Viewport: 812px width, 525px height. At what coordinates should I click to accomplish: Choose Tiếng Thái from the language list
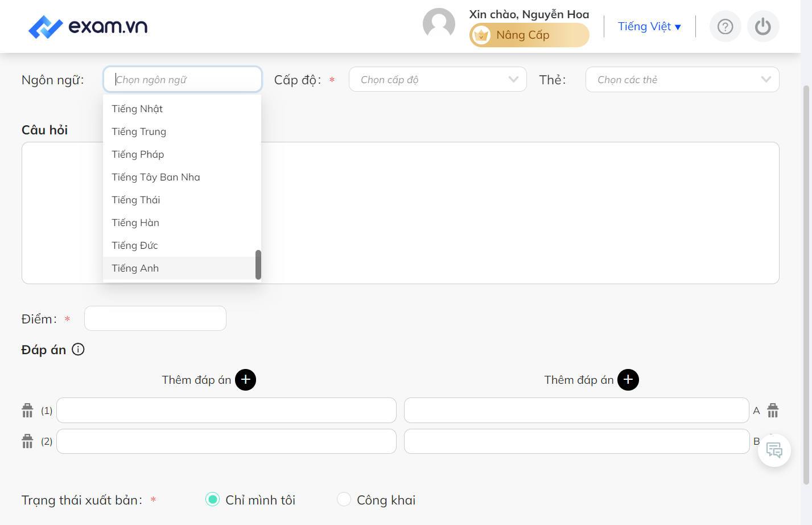click(182, 200)
